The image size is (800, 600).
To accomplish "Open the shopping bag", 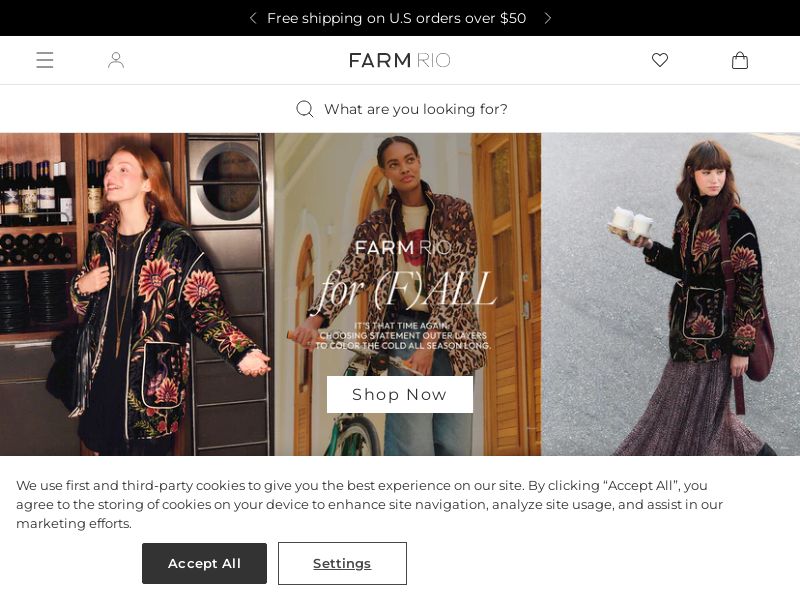I will tap(740, 60).
